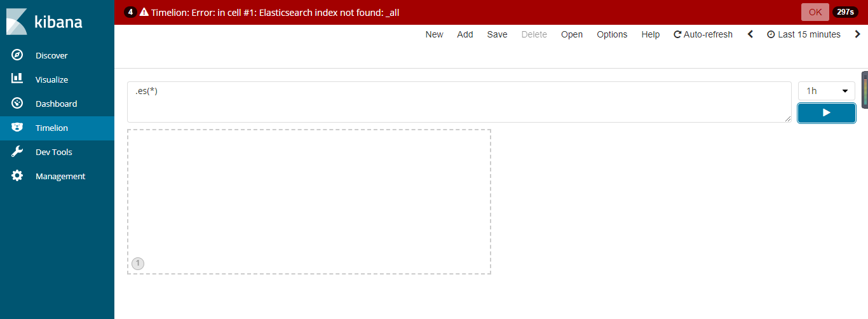
Task: Open the 1h interval dropdown
Action: [x=826, y=91]
